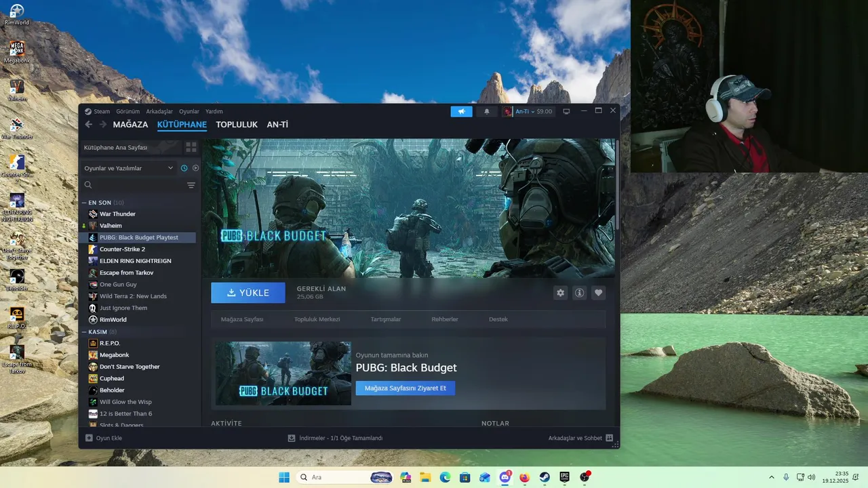Open the Yardım menu
Viewport: 868px width, 488px height.
214,111
